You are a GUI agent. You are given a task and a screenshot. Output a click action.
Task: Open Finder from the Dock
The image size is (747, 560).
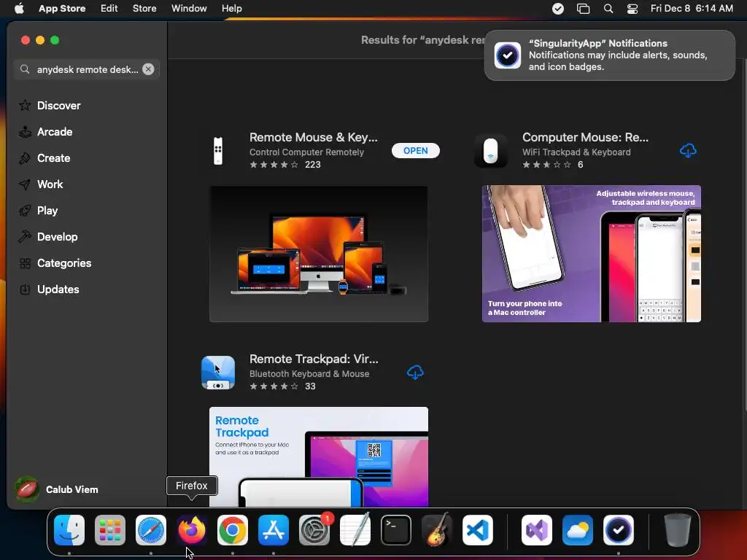coord(69,530)
